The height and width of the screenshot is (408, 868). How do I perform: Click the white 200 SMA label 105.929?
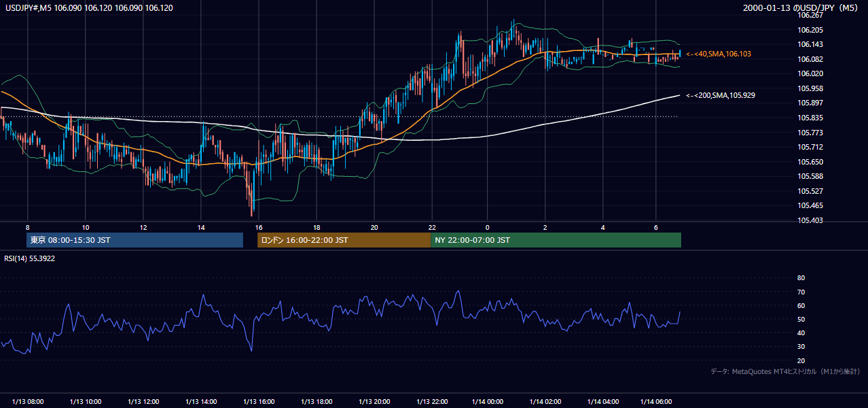pos(719,96)
